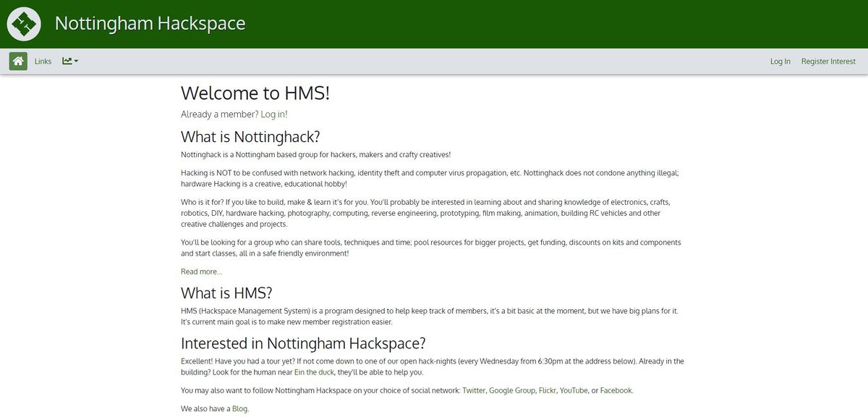Select the green home icon in the toolbar
Screen dimensions: 868x420
tap(17, 61)
